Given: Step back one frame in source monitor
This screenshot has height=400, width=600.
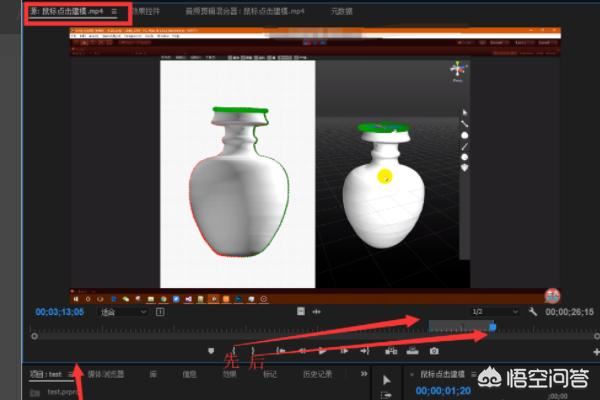Looking at the screenshot, I should (x=301, y=351).
